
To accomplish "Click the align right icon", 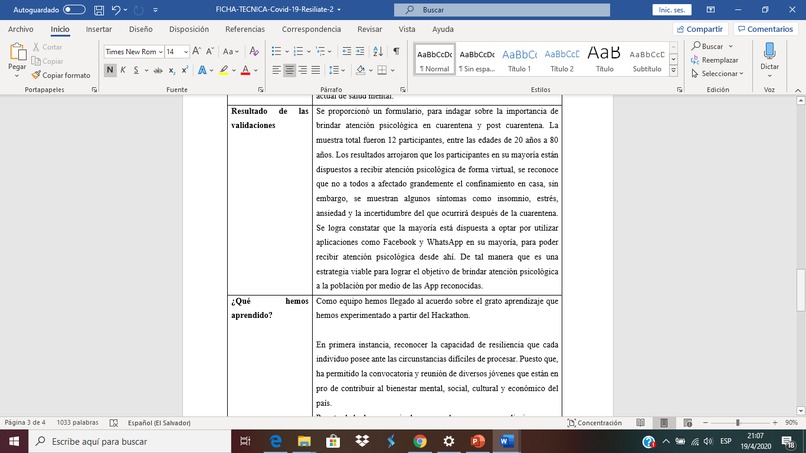I will (303, 70).
